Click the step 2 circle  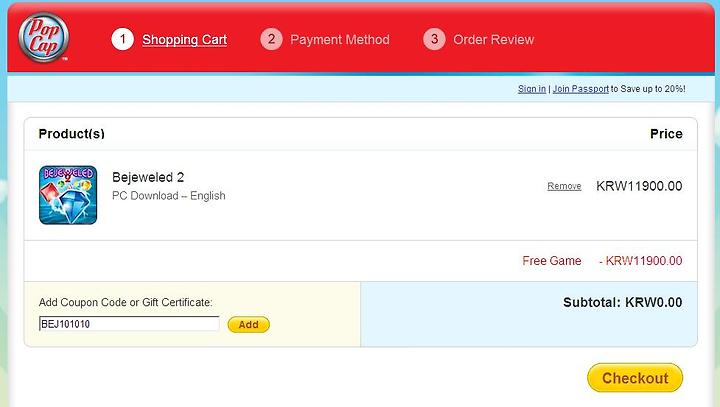271,40
